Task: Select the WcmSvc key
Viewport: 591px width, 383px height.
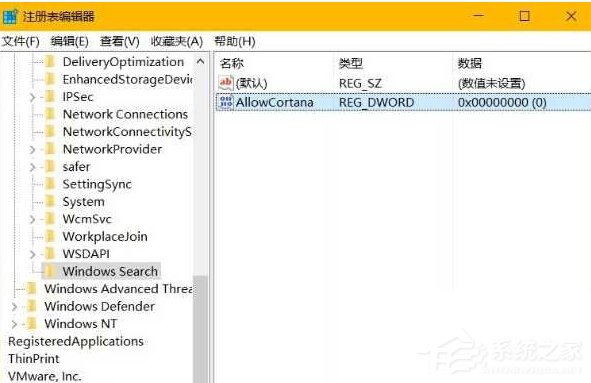Action: (87, 219)
